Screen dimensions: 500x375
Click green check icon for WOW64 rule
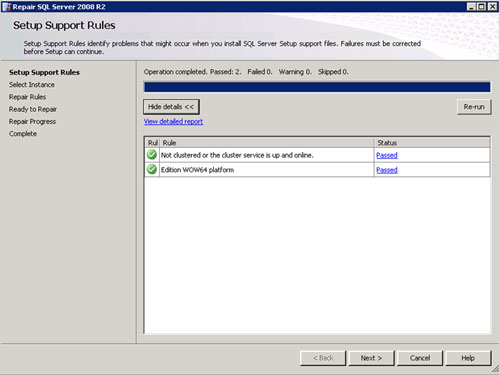(152, 169)
